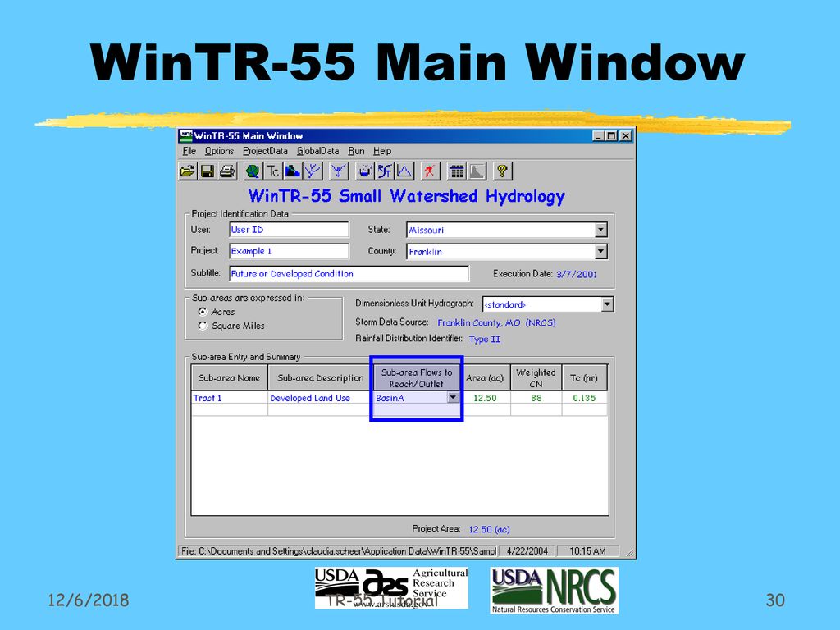Image resolution: width=840 pixels, height=630 pixels.
Task: Open a project file with folder icon
Action: coord(188,171)
